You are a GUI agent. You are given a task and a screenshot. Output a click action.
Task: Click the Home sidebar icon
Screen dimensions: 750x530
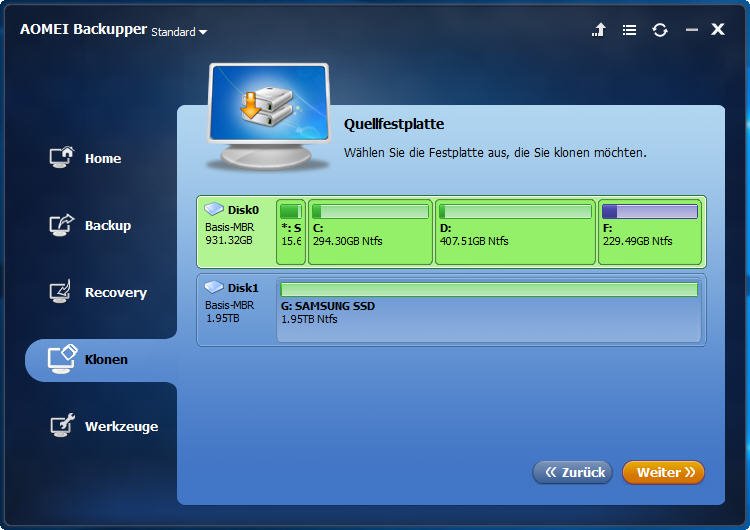(62, 157)
